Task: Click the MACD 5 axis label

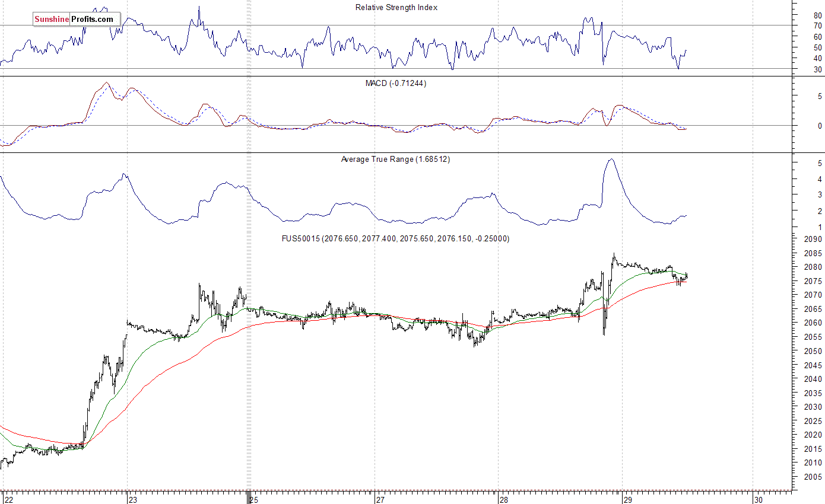Action: pos(820,96)
